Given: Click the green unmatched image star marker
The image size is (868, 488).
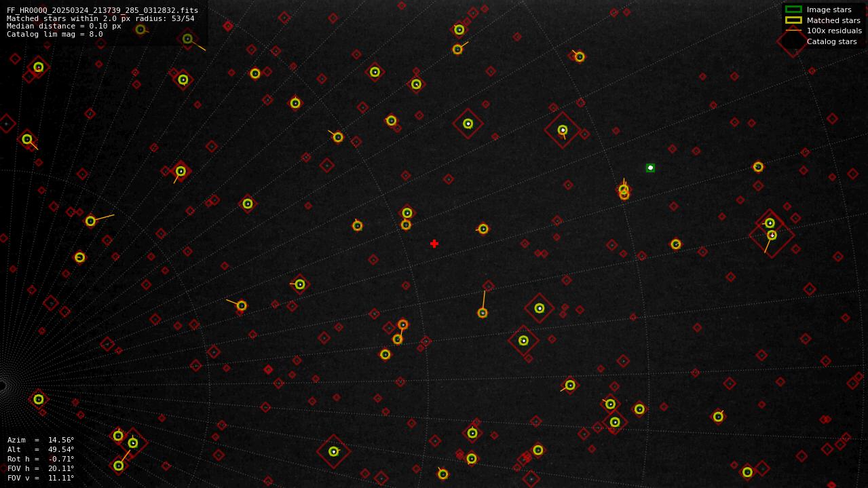Looking at the screenshot, I should [650, 168].
